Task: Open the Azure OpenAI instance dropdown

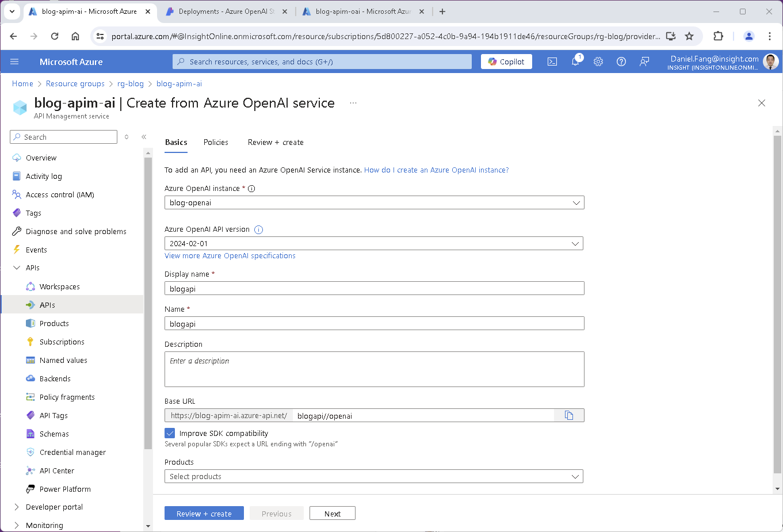Action: (374, 202)
